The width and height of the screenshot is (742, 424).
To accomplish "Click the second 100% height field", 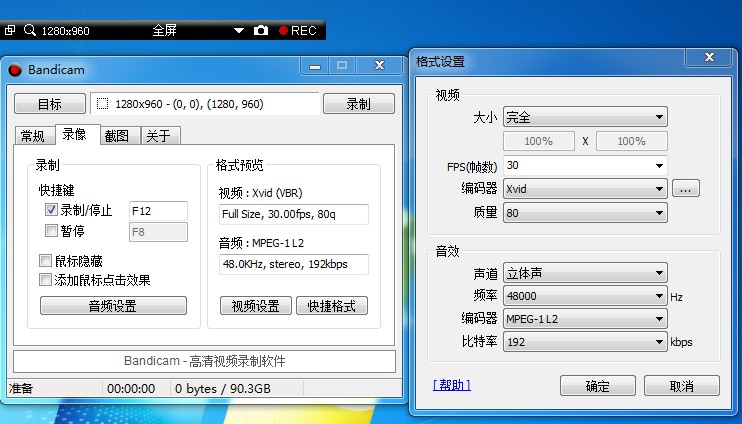I will pyautogui.click(x=631, y=141).
